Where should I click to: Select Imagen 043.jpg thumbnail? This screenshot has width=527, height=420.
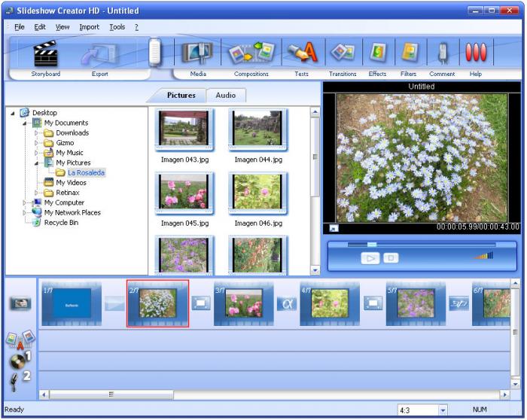pos(184,129)
